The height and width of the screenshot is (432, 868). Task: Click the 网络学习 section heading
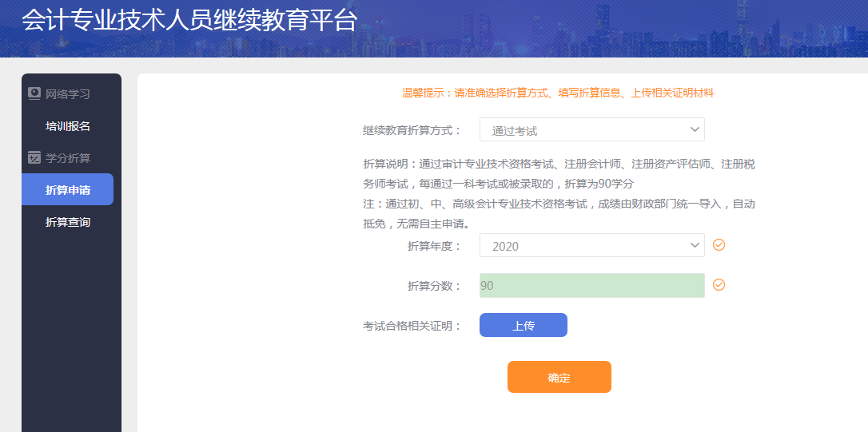(x=68, y=94)
